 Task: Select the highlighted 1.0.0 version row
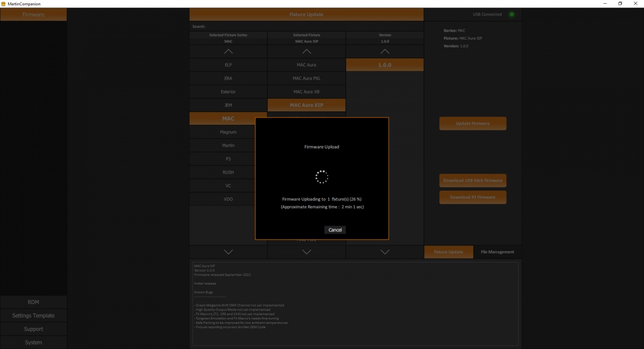point(385,65)
